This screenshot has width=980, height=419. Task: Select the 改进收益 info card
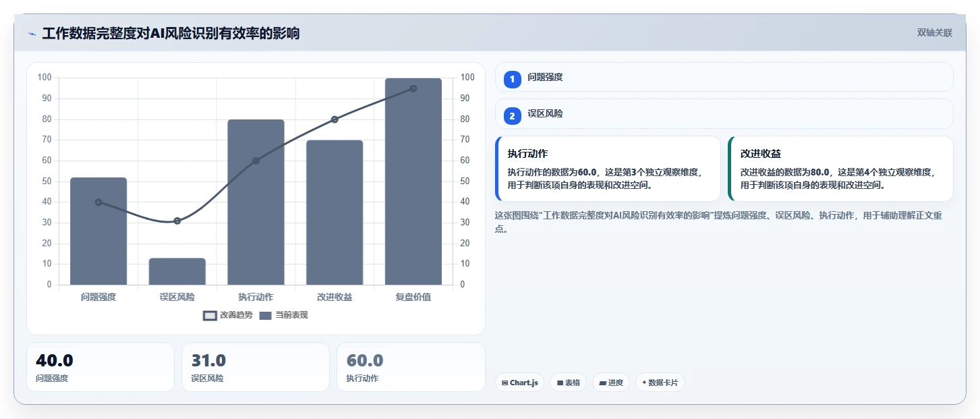click(840, 169)
